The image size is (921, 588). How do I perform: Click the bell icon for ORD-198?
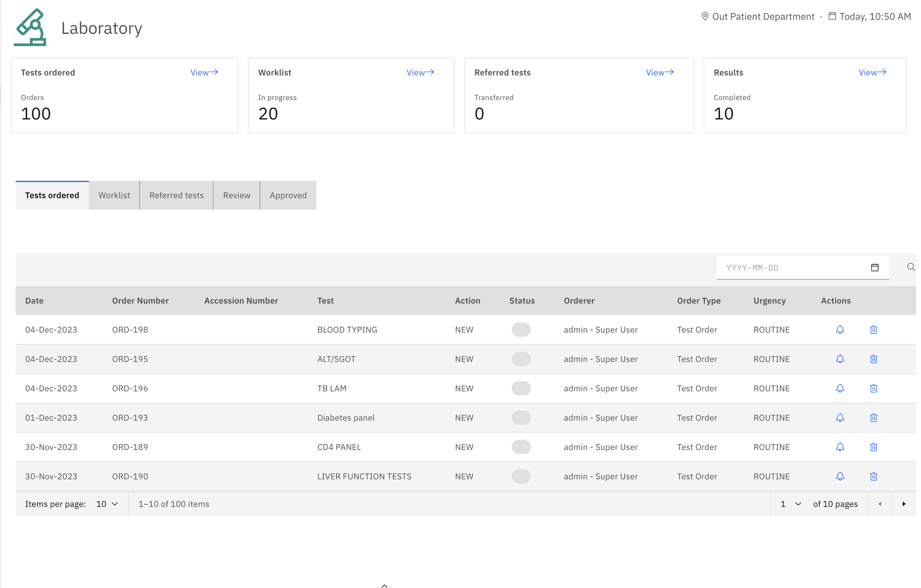click(x=840, y=329)
